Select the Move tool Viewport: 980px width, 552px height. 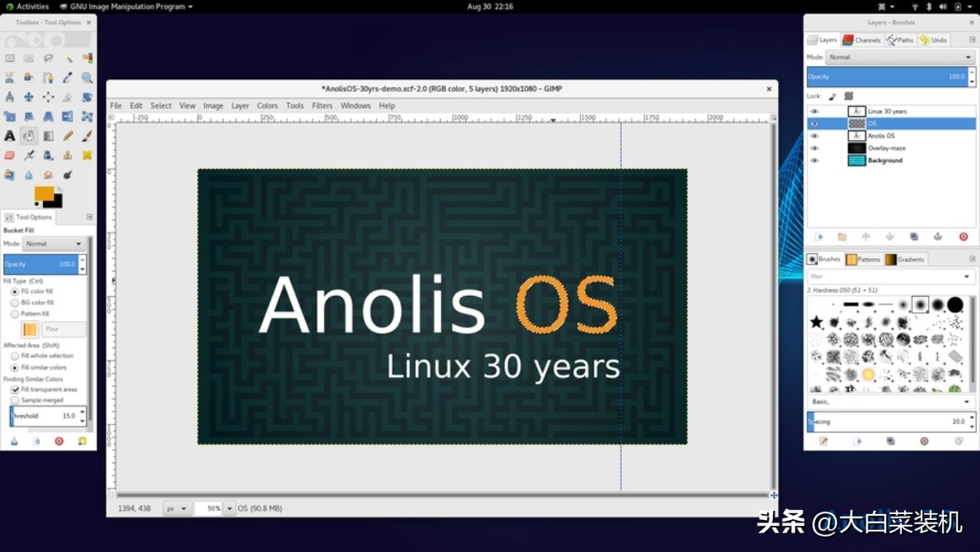(x=29, y=97)
